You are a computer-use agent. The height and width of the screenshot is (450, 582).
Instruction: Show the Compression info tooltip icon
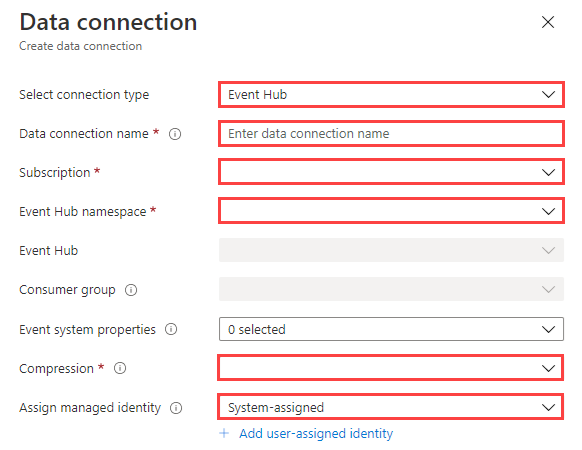tap(120, 368)
